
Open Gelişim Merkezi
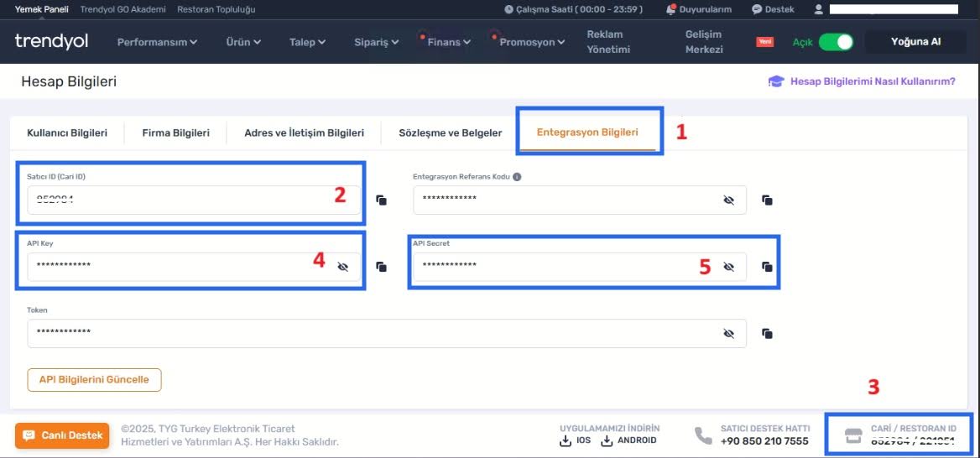(x=705, y=42)
